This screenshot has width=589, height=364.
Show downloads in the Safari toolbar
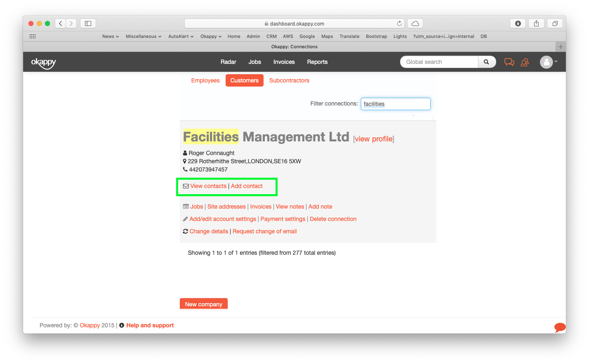click(518, 23)
